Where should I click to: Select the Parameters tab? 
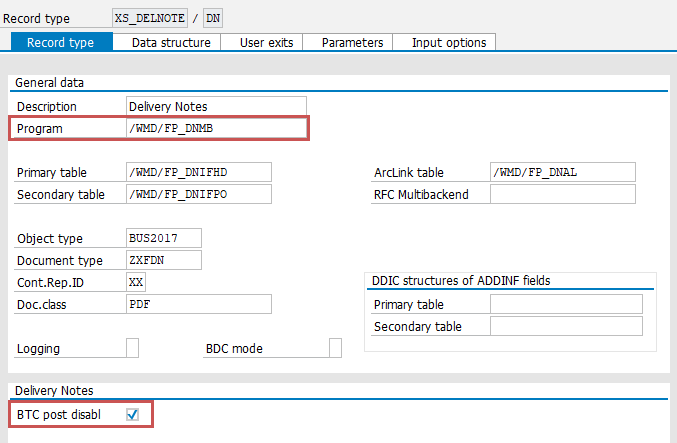pyautogui.click(x=352, y=42)
